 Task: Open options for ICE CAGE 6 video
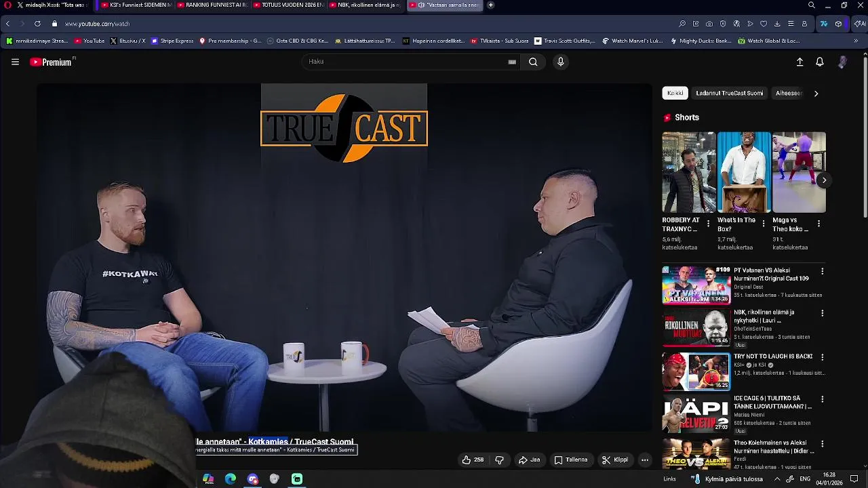click(822, 400)
